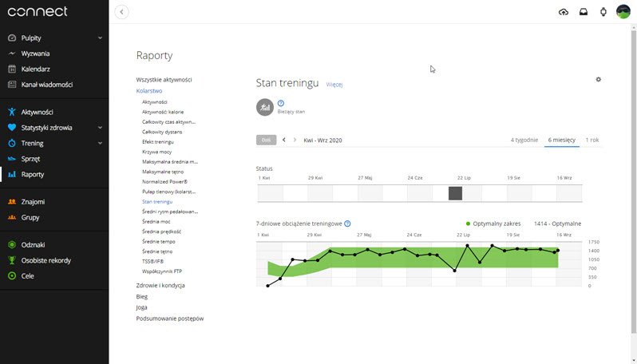Toggle the Optymalny zakres legend item
Image resolution: width=637 pixels, height=364 pixels.
pyautogui.click(x=495, y=224)
